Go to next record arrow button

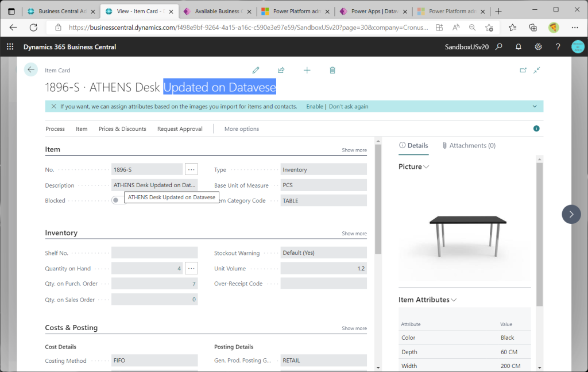571,214
